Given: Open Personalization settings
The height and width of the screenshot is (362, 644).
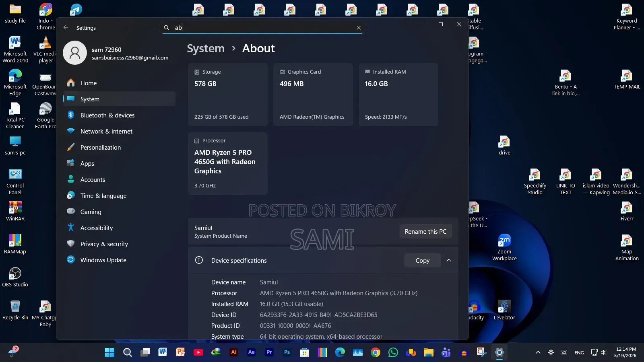Looking at the screenshot, I should (x=119, y=147).
